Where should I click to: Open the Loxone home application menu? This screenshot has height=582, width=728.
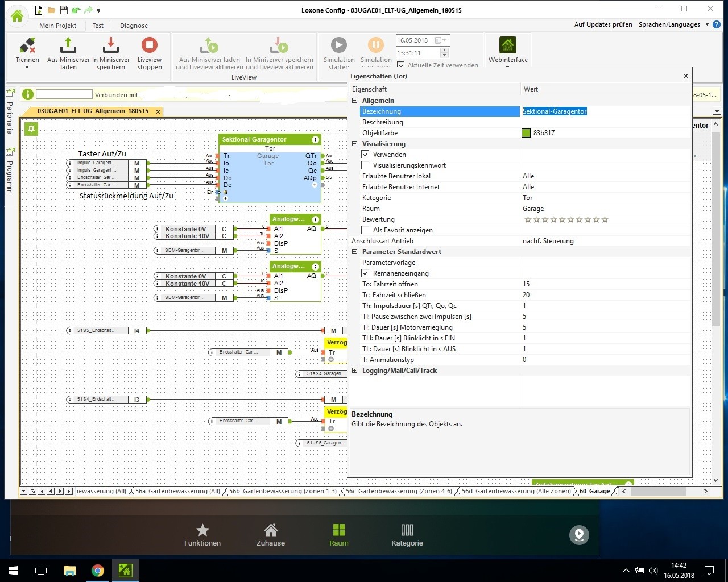point(17,16)
